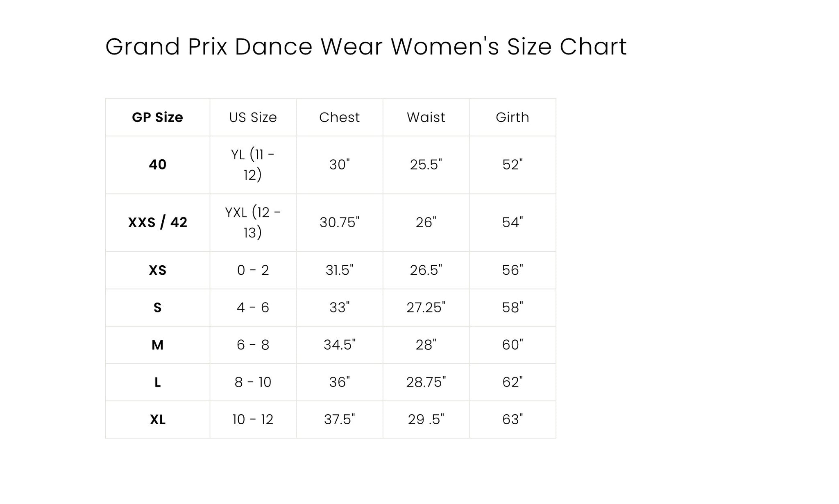Click the YXL (12 - 13) US size cell
Image resolution: width=839 pixels, height=504 pixels.
click(253, 223)
